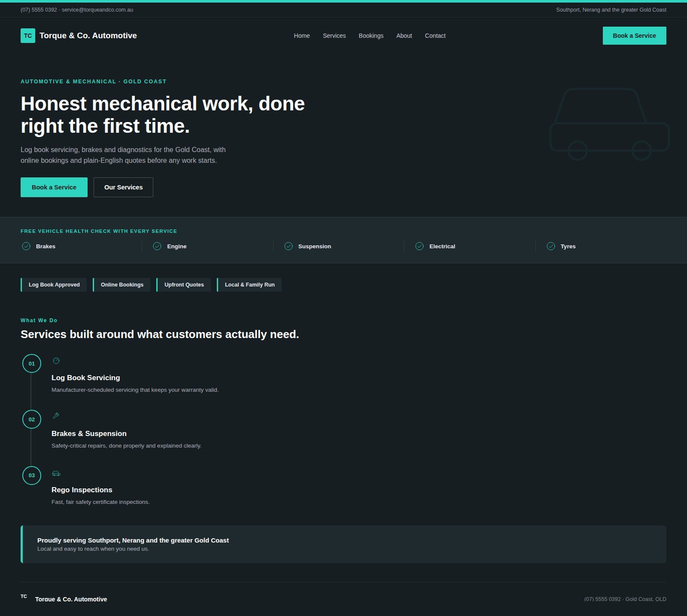Open the Bookings navigation link
The image size is (687, 616).
pos(371,36)
